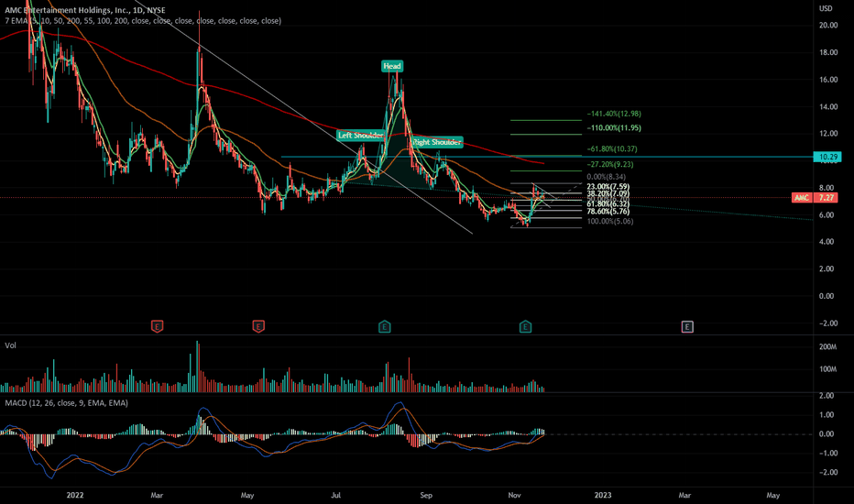854x504 pixels.
Task: Select the Head pattern label
Action: tap(392, 67)
